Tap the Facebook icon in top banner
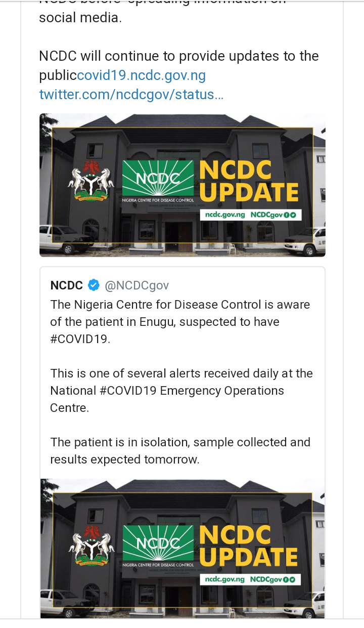The height and width of the screenshot is (628, 364). coord(286,215)
